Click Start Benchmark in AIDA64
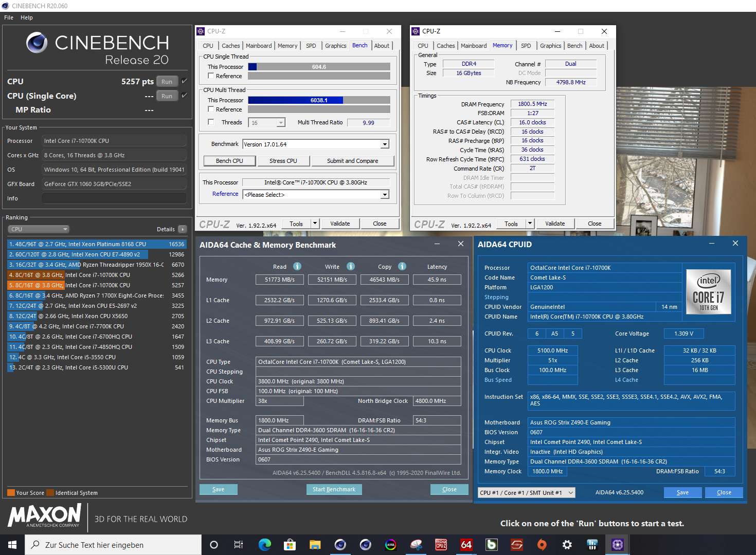The image size is (756, 555). (x=334, y=489)
